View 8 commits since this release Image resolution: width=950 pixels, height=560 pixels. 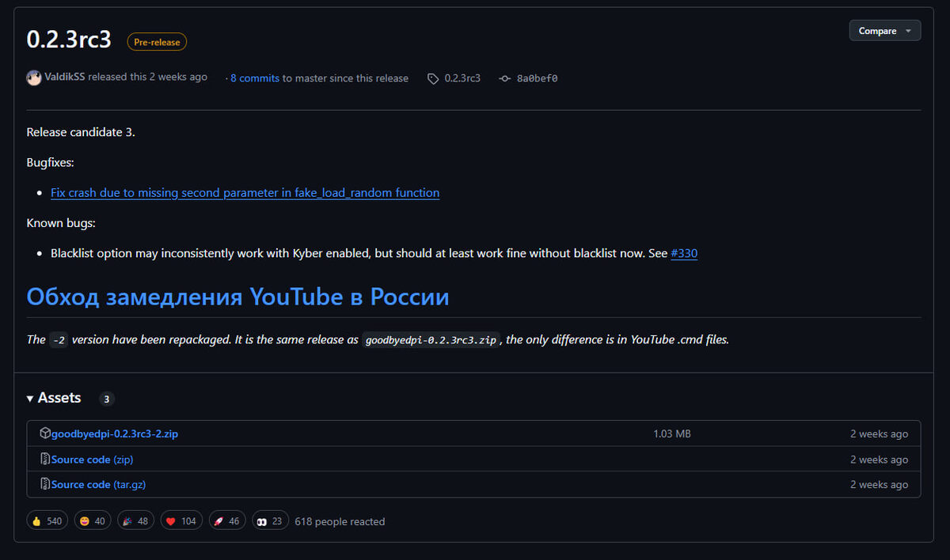point(255,78)
